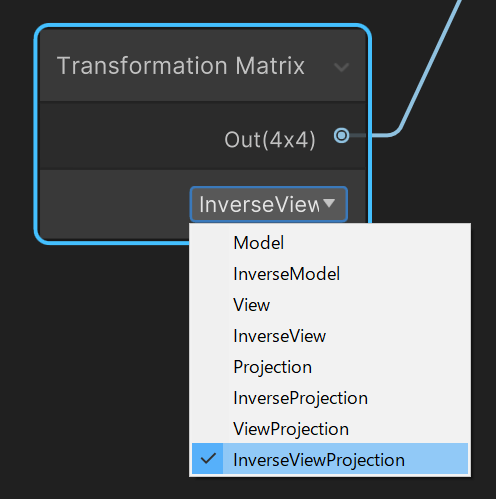Click the Out(4x4) output port circle

pos(341,136)
